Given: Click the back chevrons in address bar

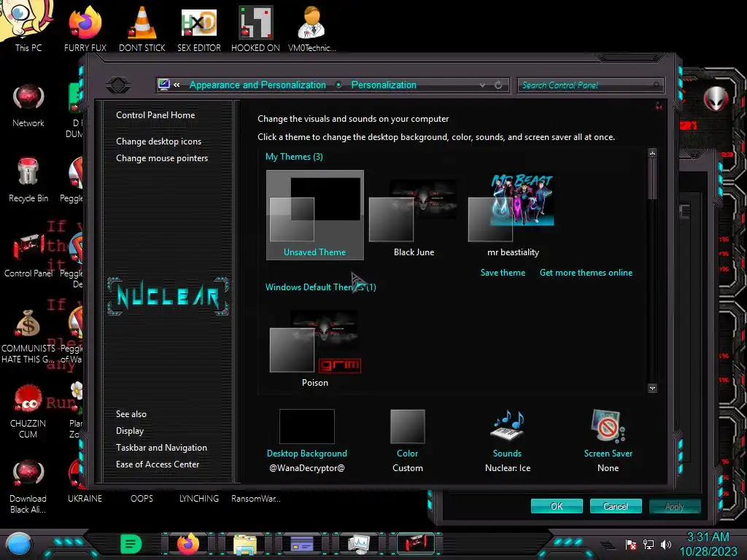Looking at the screenshot, I should coord(177,85).
